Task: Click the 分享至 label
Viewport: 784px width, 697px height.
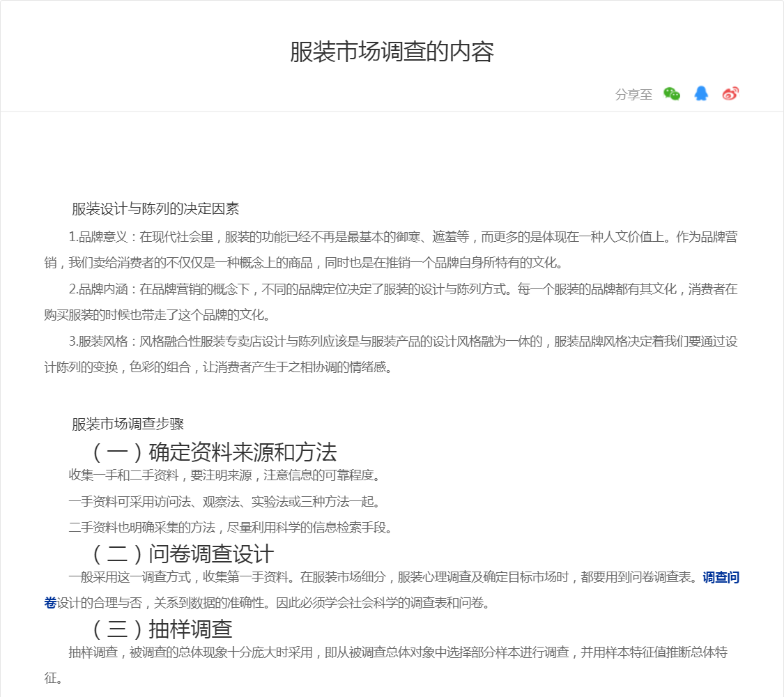Action: tap(633, 95)
